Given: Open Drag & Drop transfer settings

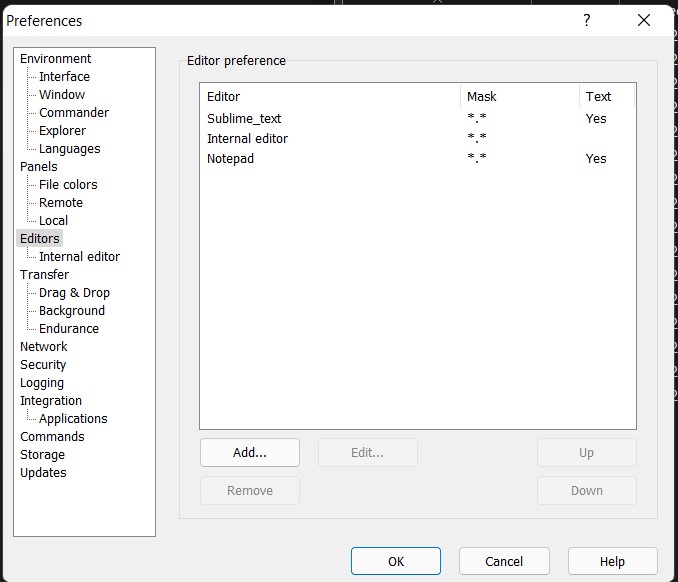Looking at the screenshot, I should tap(74, 293).
